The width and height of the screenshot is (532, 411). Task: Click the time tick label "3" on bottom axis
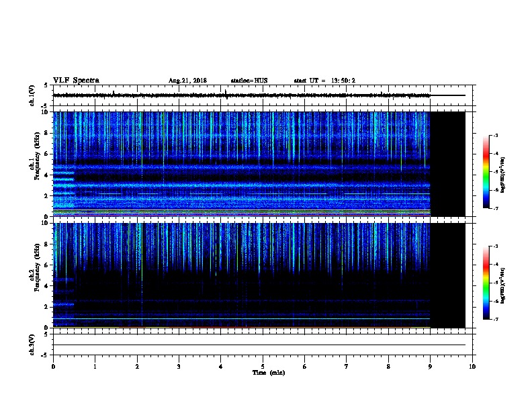tap(179, 366)
